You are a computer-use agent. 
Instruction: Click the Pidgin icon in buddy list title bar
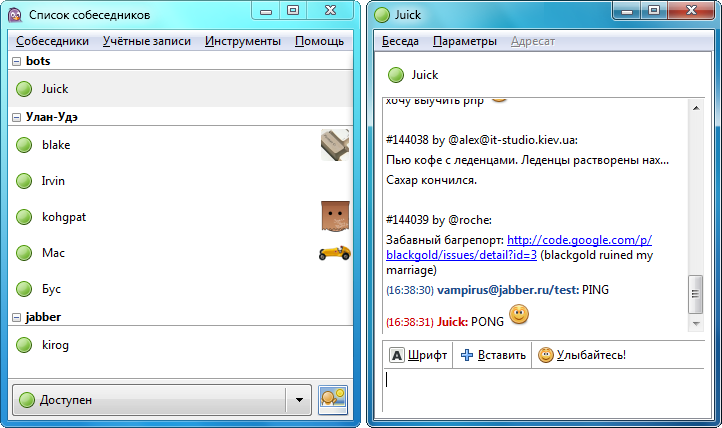[15, 15]
